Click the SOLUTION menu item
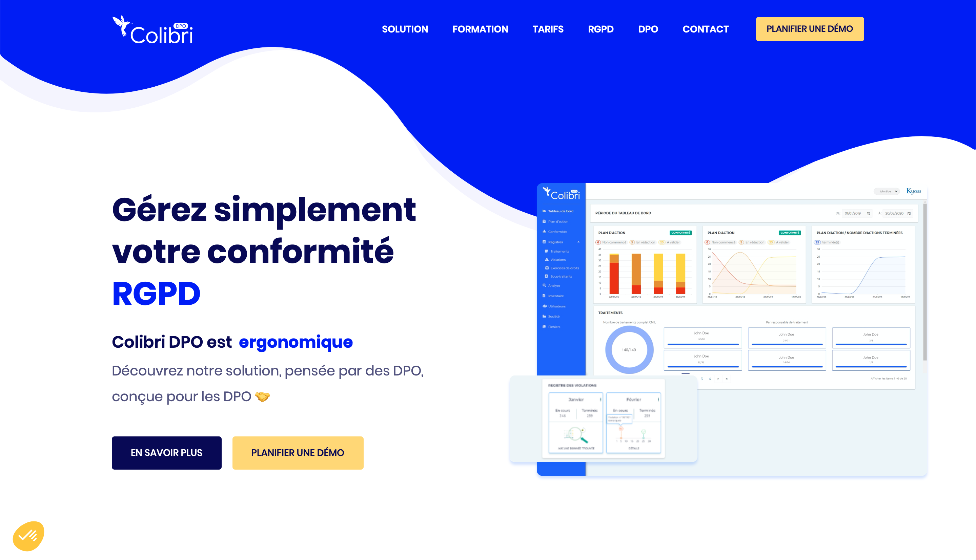Image resolution: width=976 pixels, height=560 pixels. (x=406, y=29)
